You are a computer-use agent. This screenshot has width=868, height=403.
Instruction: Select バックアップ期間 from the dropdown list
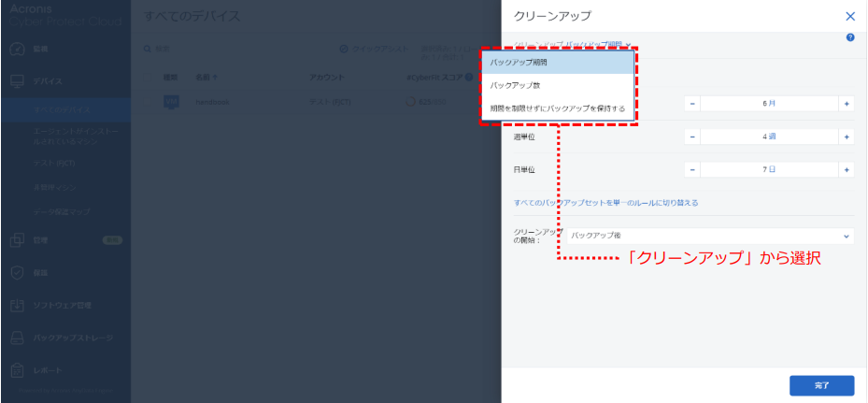pos(558,63)
